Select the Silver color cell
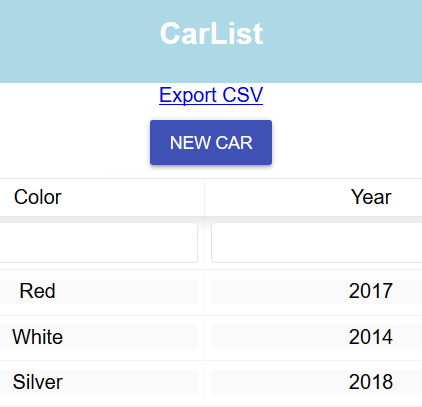Viewport: 422px width, 407px height. coord(99,382)
